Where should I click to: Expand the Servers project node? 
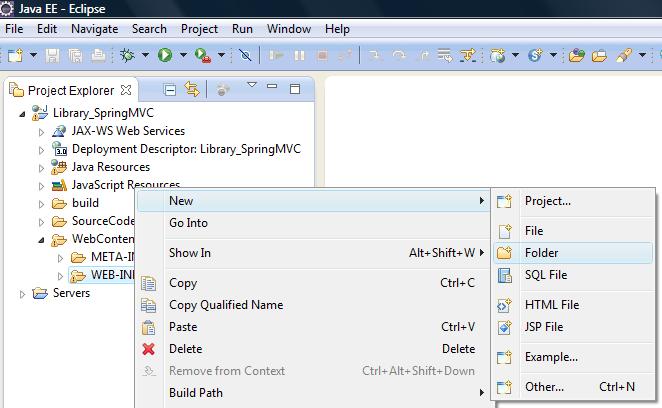(22, 294)
